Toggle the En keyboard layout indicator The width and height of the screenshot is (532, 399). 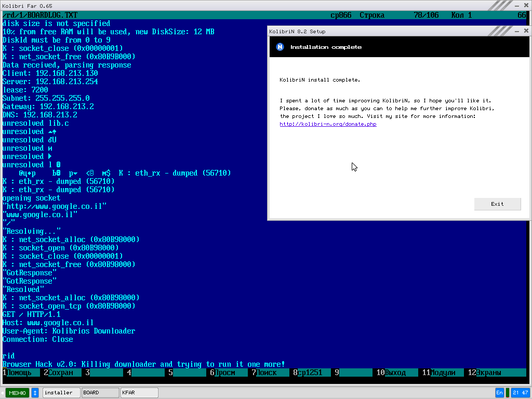point(499,393)
